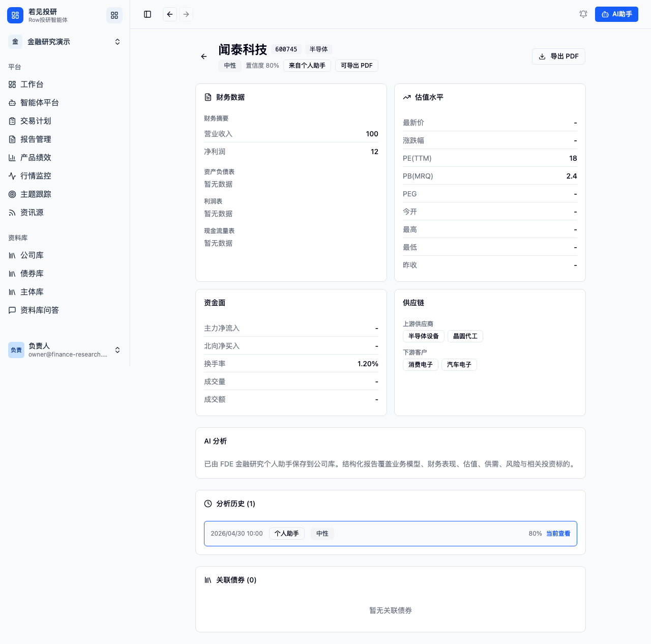Click the AI 分析 section heading

click(216, 441)
